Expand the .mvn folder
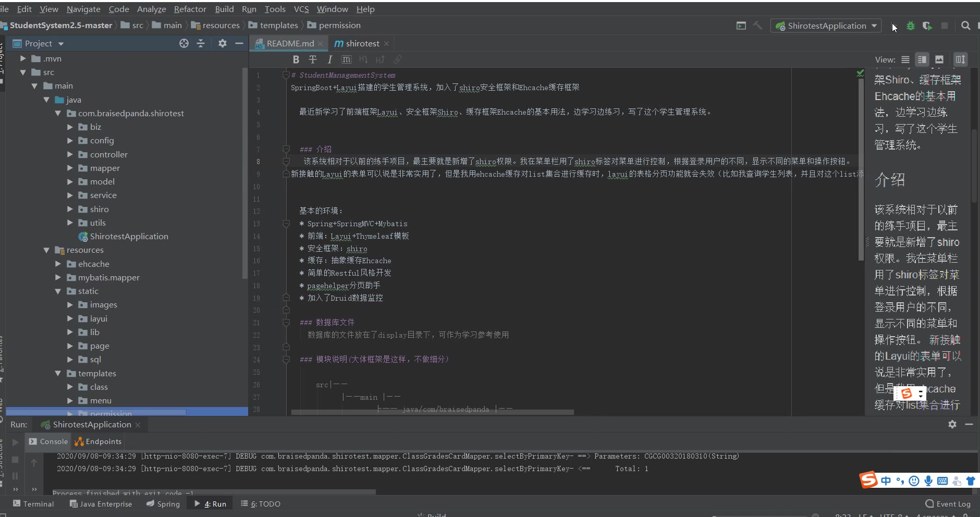980x517 pixels. pyautogui.click(x=23, y=58)
